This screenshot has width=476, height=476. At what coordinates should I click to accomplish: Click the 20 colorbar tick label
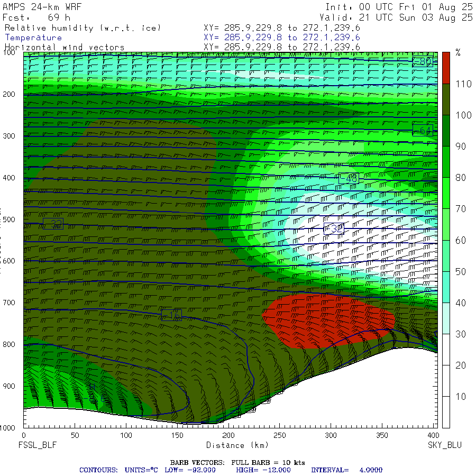click(x=461, y=365)
